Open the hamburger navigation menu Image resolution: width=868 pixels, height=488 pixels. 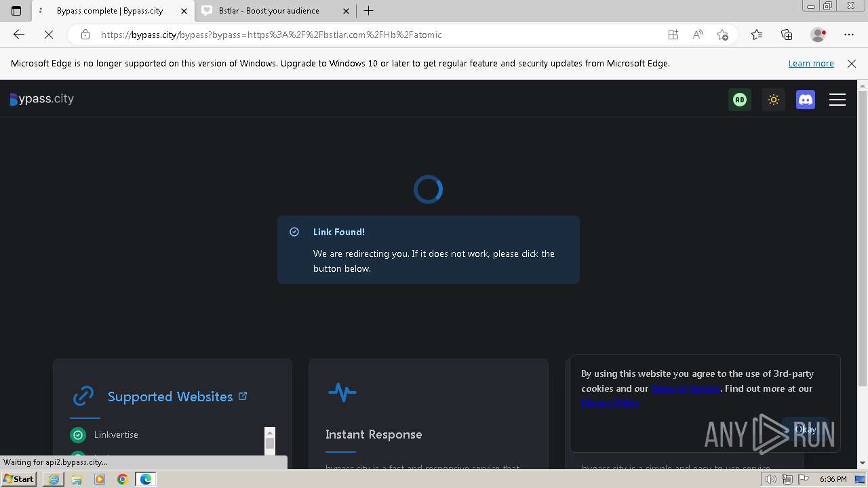tap(837, 100)
